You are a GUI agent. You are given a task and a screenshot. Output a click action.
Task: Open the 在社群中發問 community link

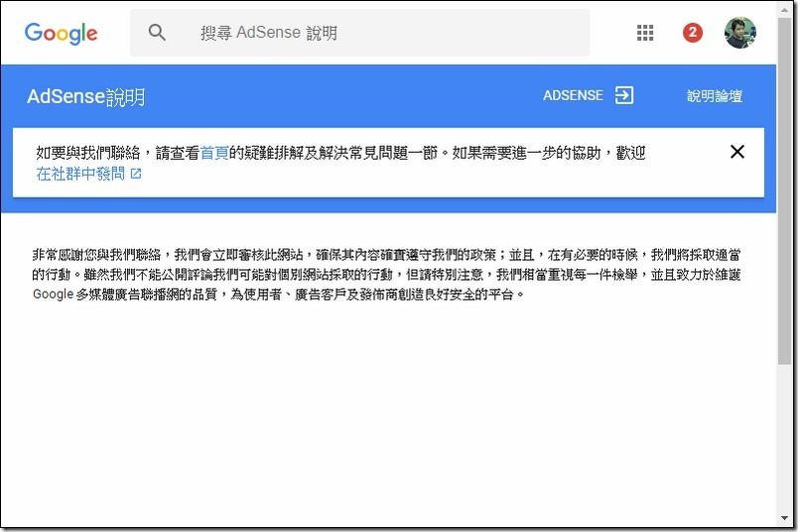(80, 174)
